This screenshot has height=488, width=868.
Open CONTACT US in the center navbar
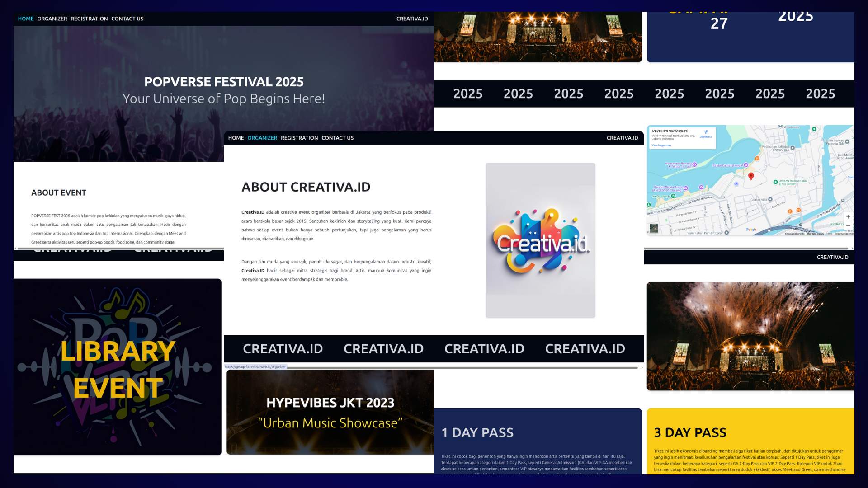pyautogui.click(x=337, y=138)
